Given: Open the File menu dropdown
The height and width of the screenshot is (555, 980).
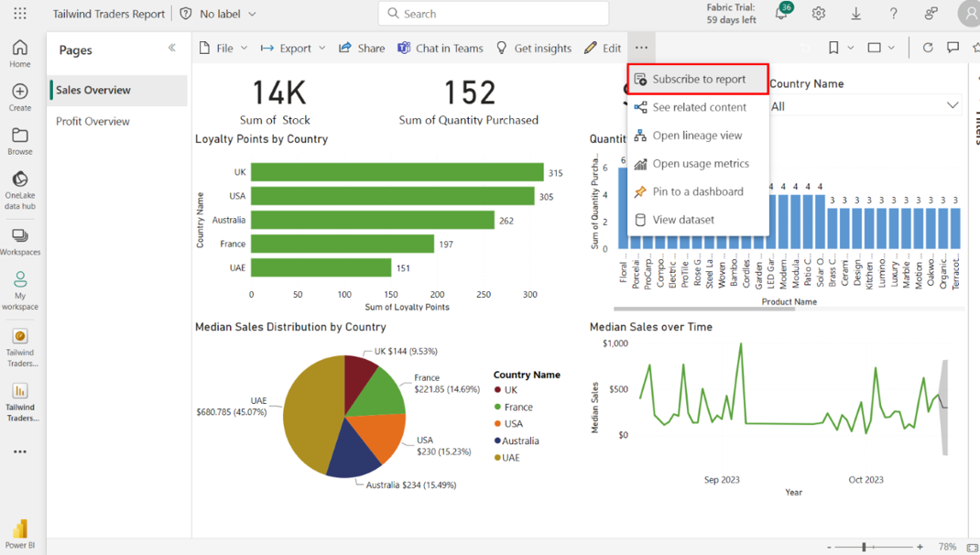Looking at the screenshot, I should pyautogui.click(x=223, y=49).
